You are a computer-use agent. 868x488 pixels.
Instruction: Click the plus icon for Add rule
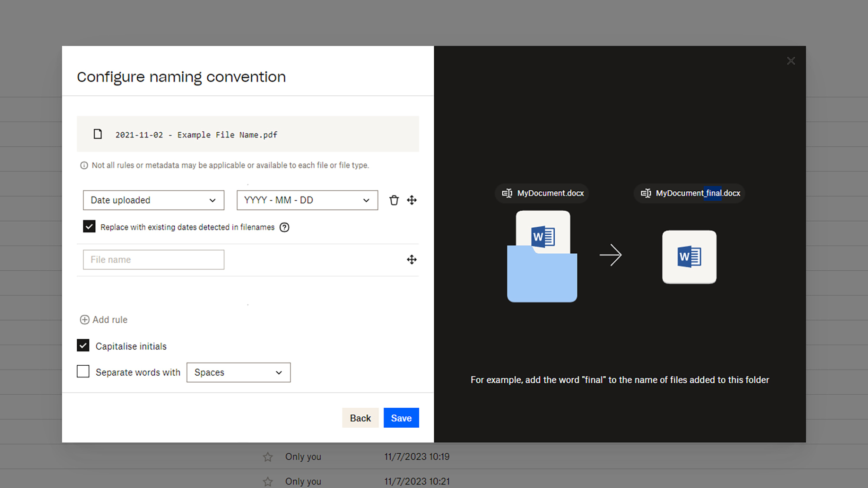[85, 320]
